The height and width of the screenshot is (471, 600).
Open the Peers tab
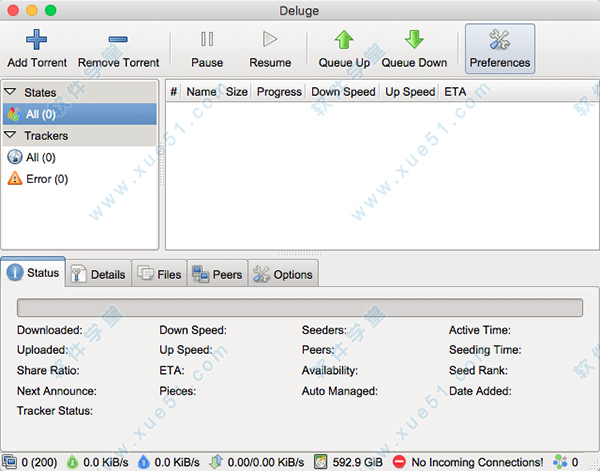(x=217, y=274)
